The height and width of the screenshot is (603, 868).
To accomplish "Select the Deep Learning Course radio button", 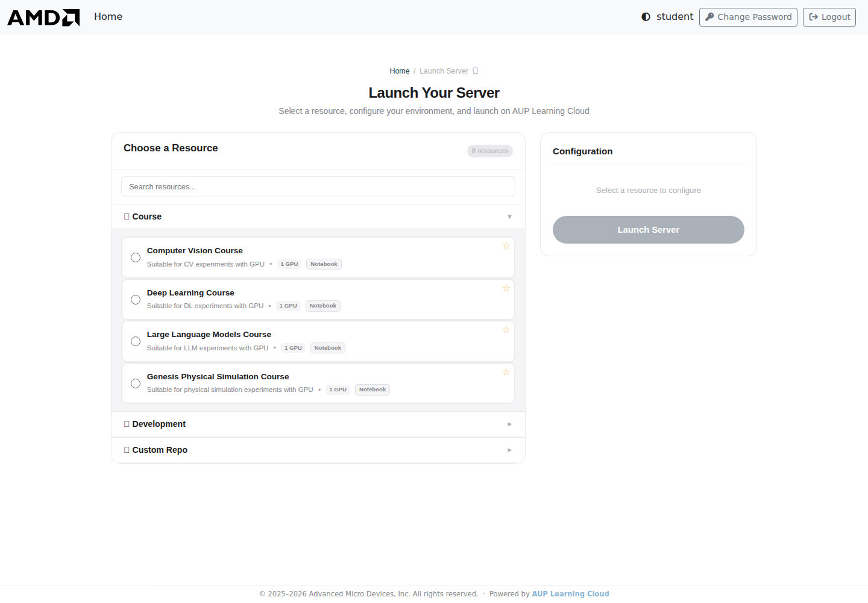I will pyautogui.click(x=136, y=300).
